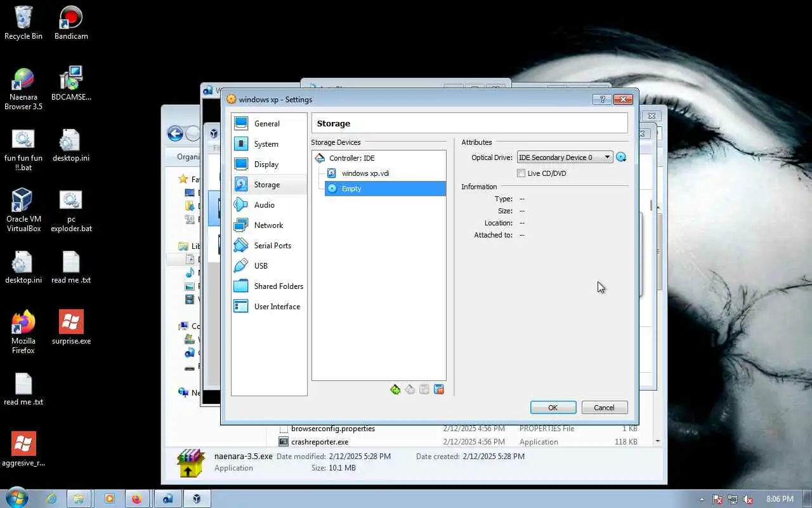The image size is (812, 508).
Task: Click the Explorer scrollbar down arrow
Action: point(658,441)
